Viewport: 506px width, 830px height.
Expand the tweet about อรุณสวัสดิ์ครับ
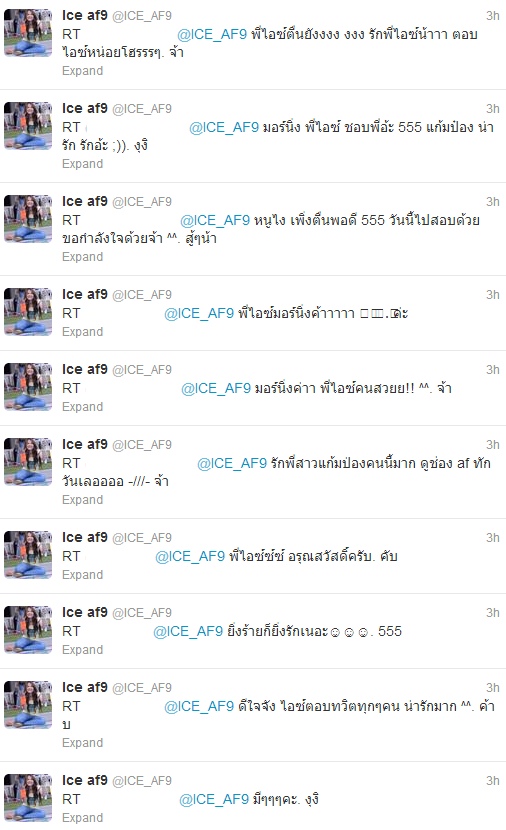(82, 575)
